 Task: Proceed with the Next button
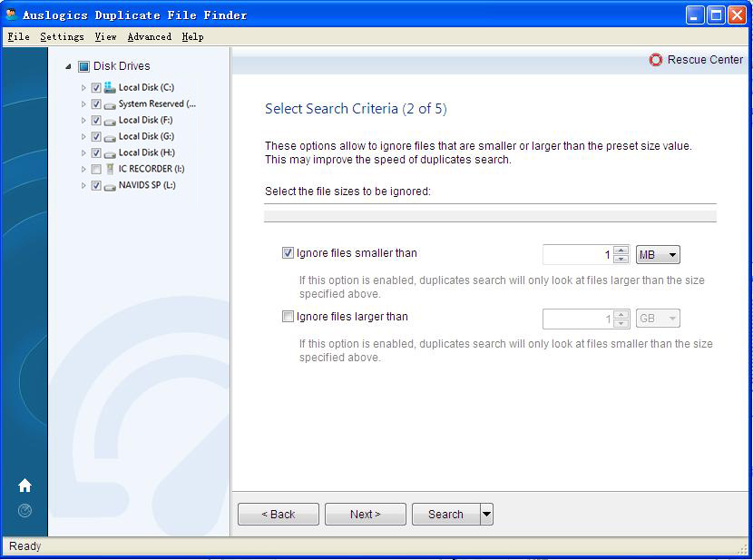pos(366,515)
